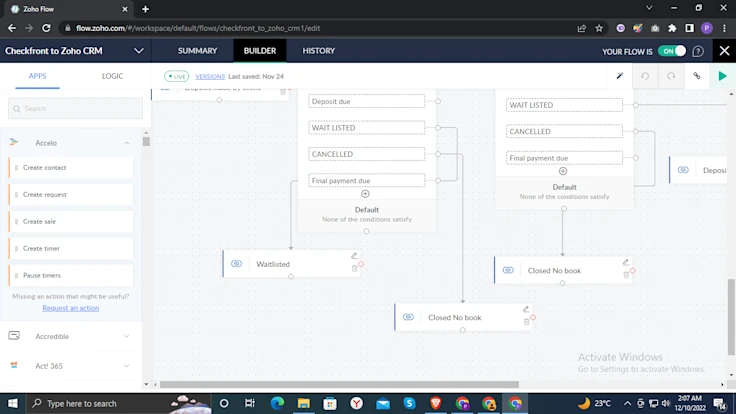Select the Create sale action
The height and width of the screenshot is (414, 736).
[x=71, y=222]
